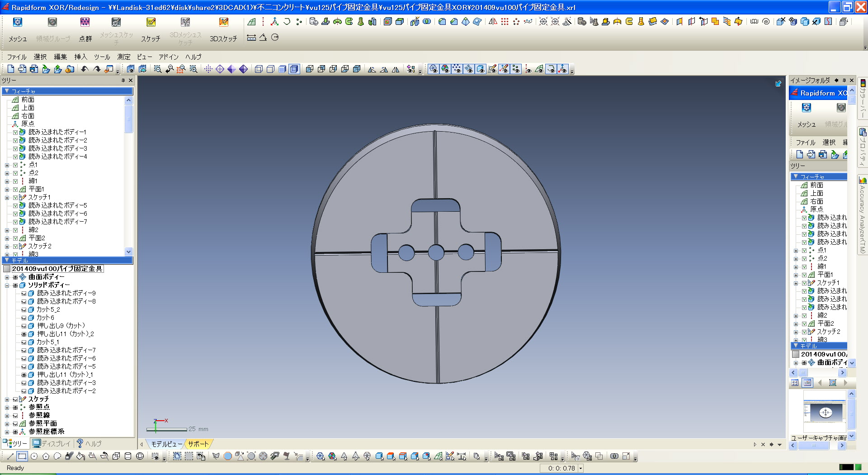Click the Redo arrow in toolbar

pyautogui.click(x=97, y=69)
